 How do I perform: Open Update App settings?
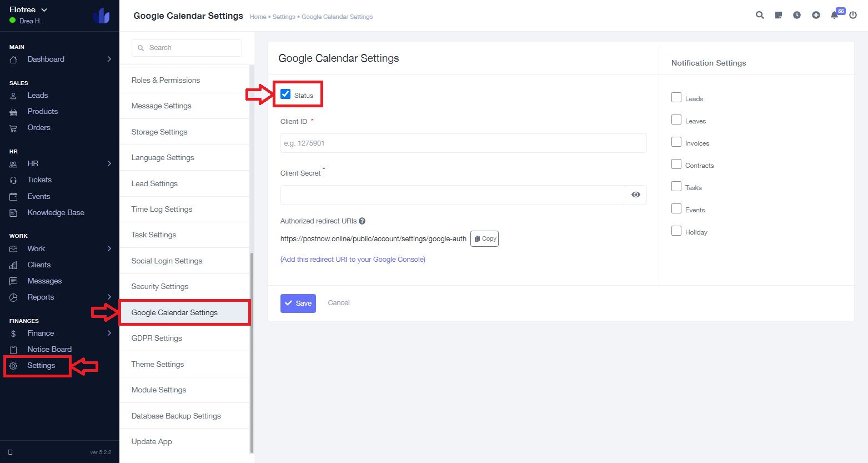(184, 441)
